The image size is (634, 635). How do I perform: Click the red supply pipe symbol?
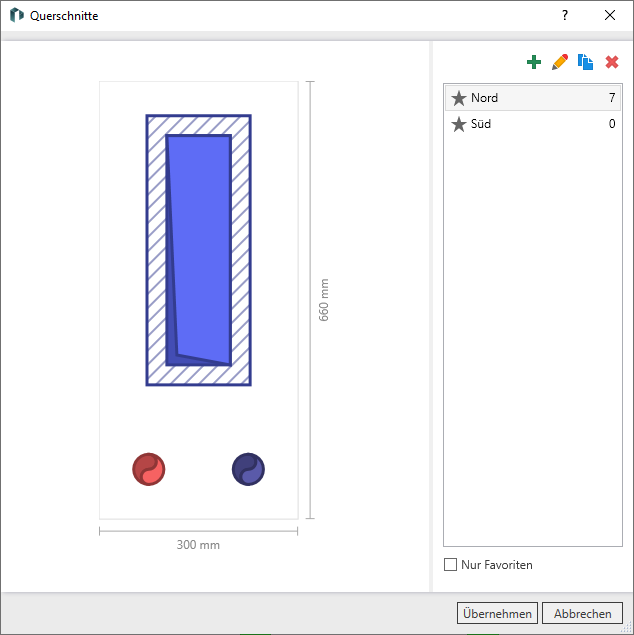[149, 469]
